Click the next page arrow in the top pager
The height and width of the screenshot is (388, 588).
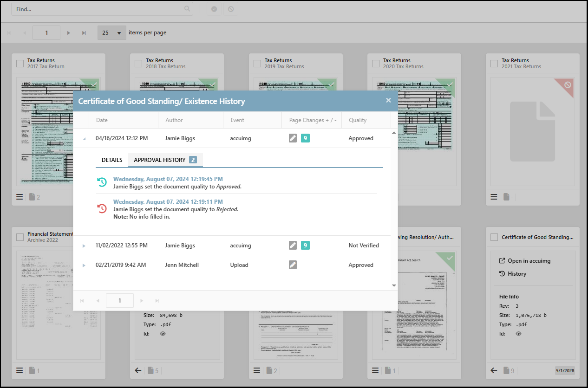point(69,33)
